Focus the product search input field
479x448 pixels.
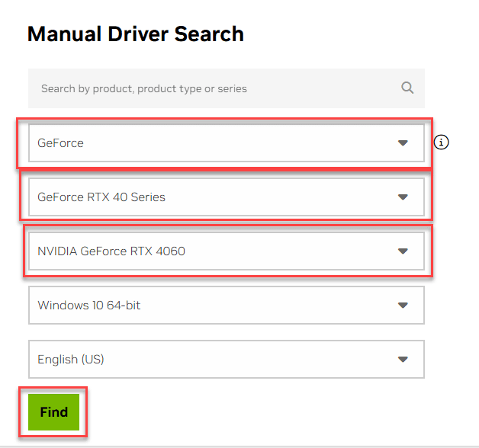click(x=214, y=88)
